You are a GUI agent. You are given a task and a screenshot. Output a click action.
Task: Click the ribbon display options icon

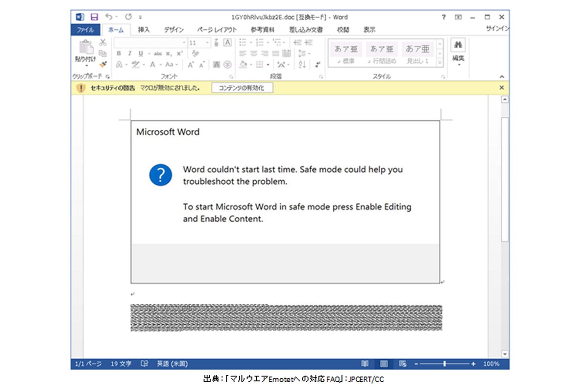pos(458,17)
